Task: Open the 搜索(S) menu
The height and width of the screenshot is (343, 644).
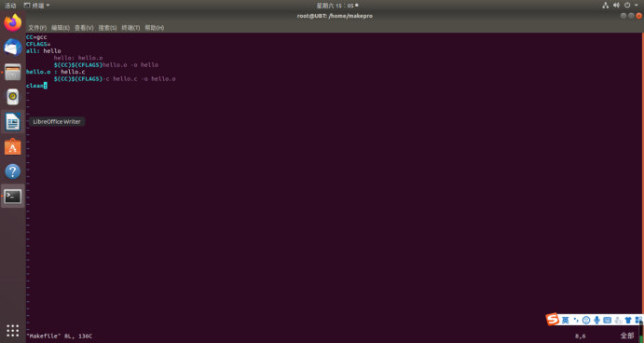Action: (107, 28)
